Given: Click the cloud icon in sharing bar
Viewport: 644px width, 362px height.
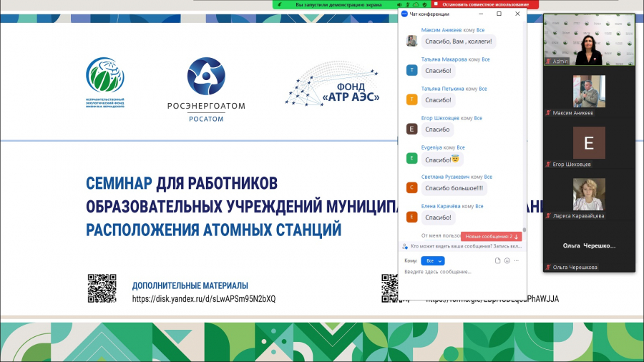Looking at the screenshot, I should (415, 4).
